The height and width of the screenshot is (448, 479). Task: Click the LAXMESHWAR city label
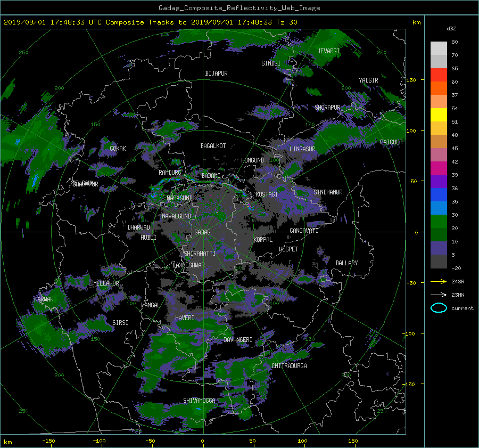pos(188,265)
